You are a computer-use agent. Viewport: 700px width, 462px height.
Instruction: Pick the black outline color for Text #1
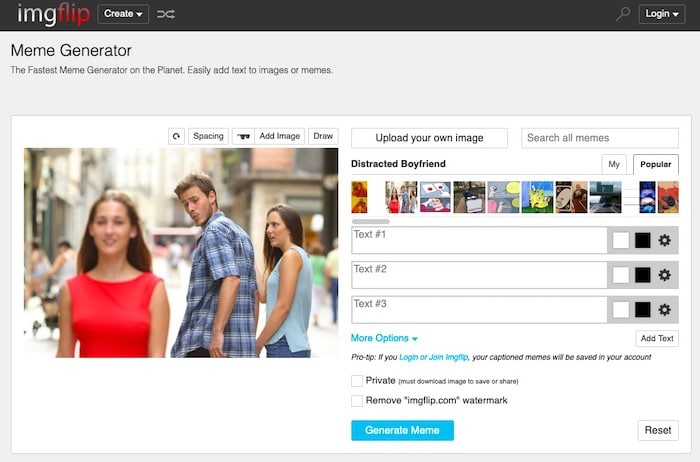tap(642, 240)
